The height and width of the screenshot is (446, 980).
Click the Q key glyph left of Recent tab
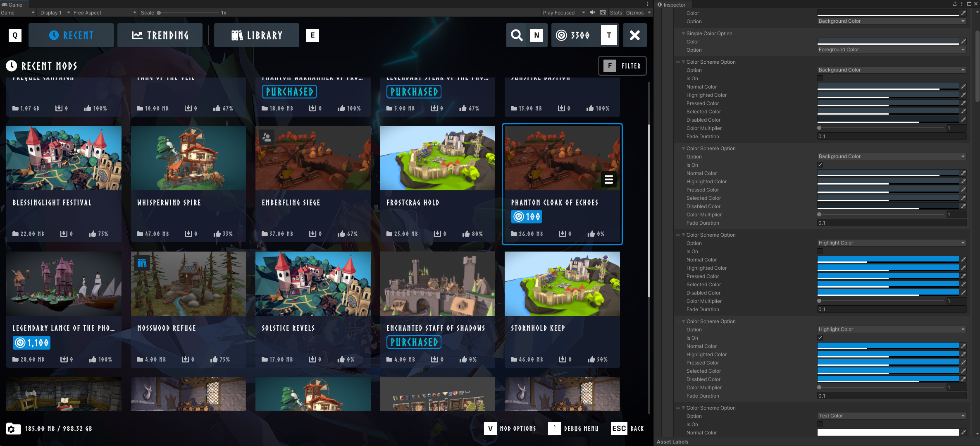(15, 35)
